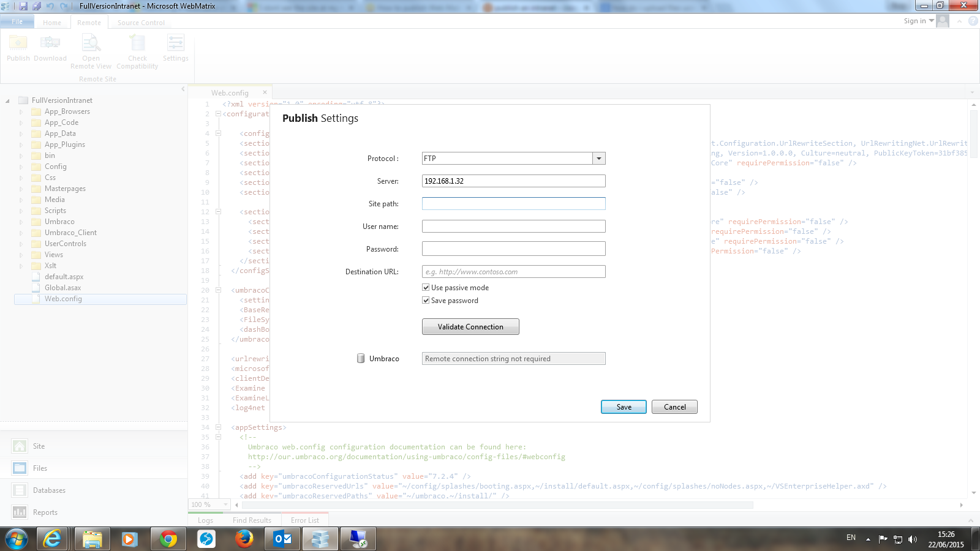Toggle Save password checkbox
The width and height of the screenshot is (980, 551).
click(x=426, y=301)
